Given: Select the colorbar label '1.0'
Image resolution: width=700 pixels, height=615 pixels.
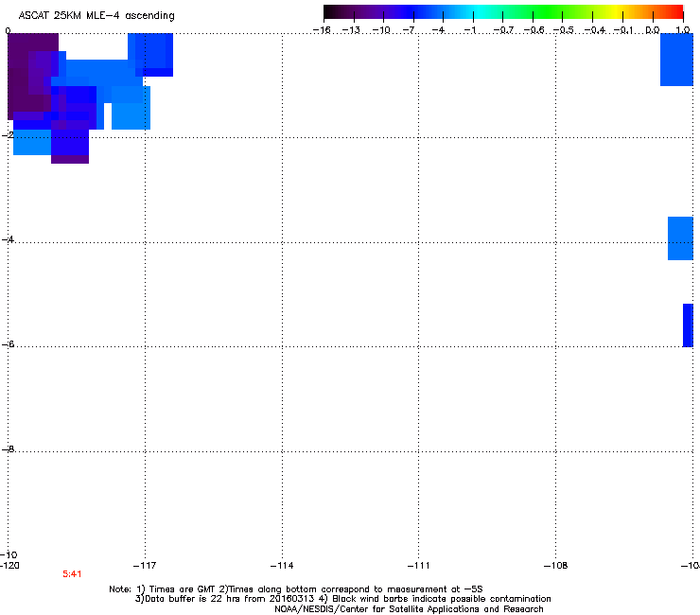Looking at the screenshot, I should (x=683, y=30).
